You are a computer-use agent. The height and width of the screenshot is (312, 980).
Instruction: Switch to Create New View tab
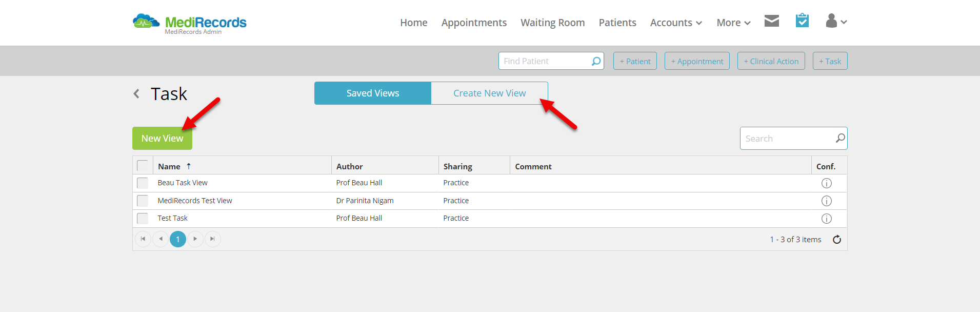[489, 93]
